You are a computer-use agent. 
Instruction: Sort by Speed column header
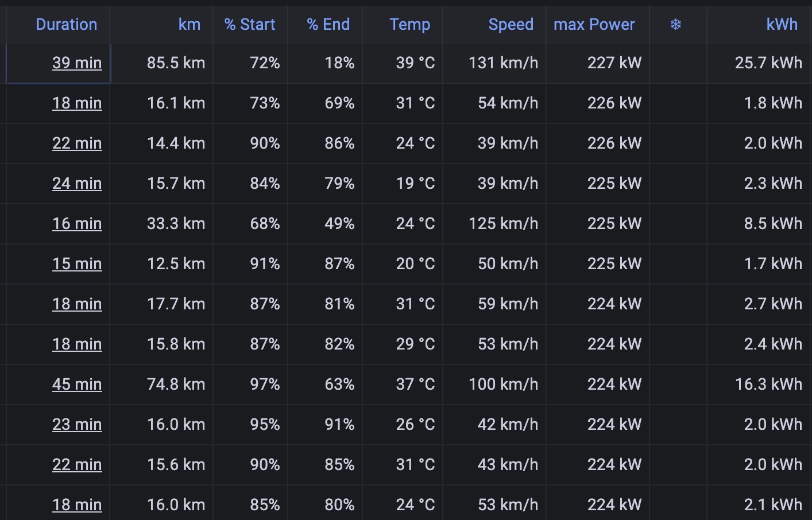click(511, 25)
